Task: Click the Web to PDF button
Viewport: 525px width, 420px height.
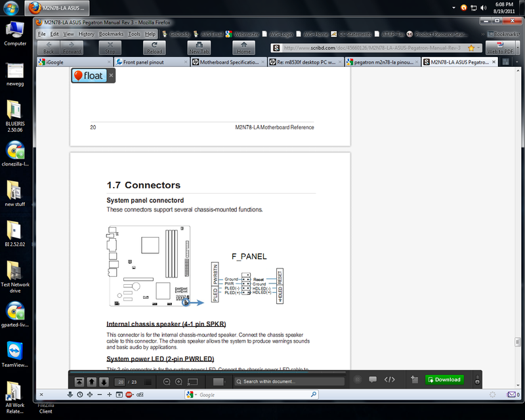Action: (x=500, y=47)
